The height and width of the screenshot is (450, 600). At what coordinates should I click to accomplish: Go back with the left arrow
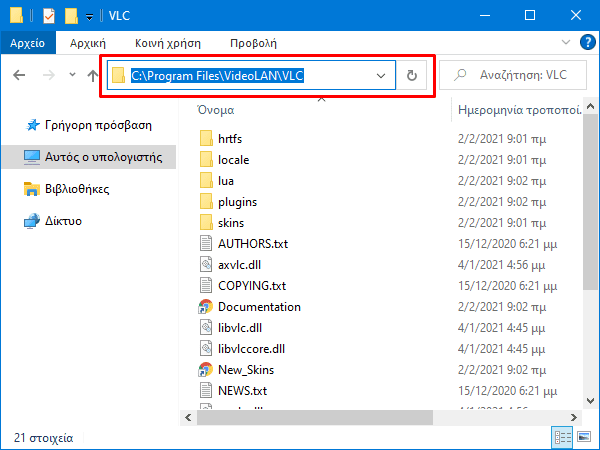click(19, 75)
